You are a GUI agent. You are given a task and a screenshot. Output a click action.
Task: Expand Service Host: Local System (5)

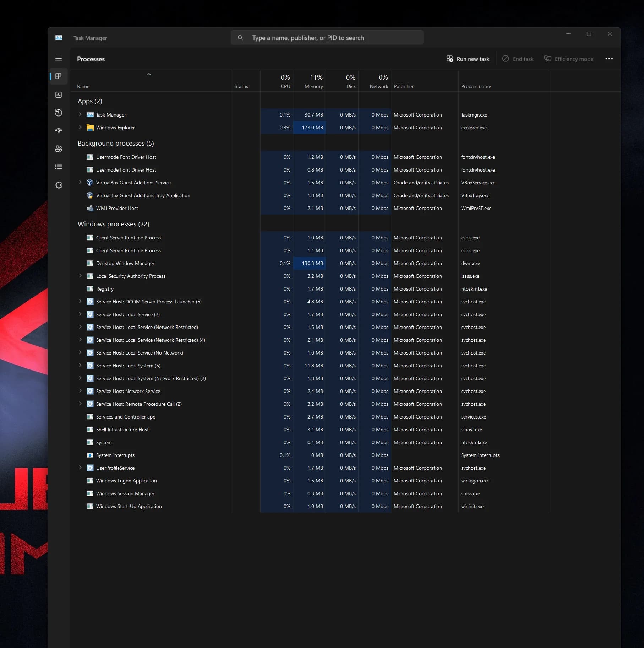click(x=80, y=365)
